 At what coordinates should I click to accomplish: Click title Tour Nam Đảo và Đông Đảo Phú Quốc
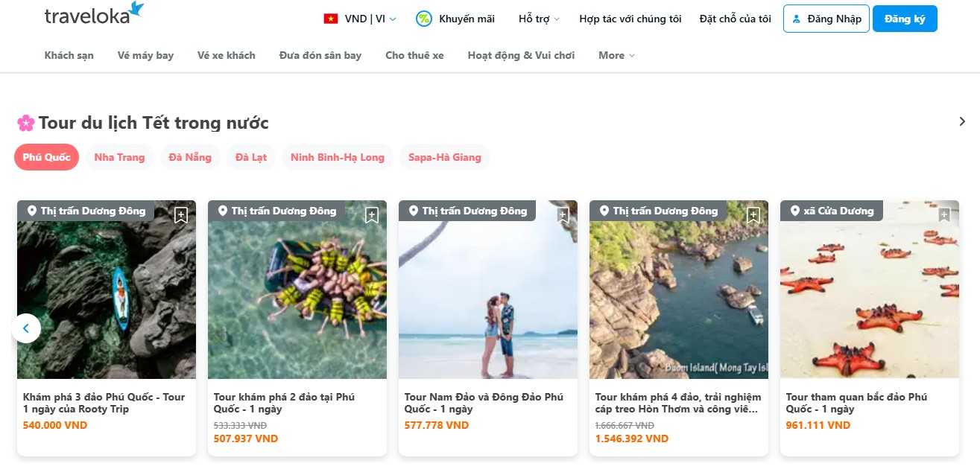point(484,403)
